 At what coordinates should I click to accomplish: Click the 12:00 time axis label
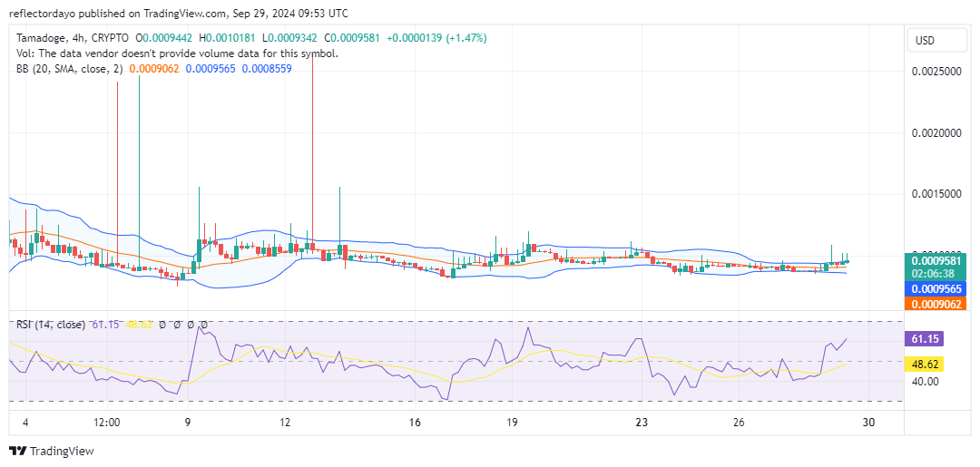[107, 423]
